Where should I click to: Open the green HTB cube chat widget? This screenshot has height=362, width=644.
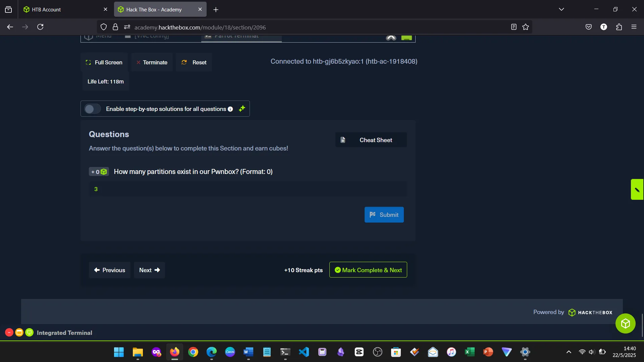[x=625, y=323]
